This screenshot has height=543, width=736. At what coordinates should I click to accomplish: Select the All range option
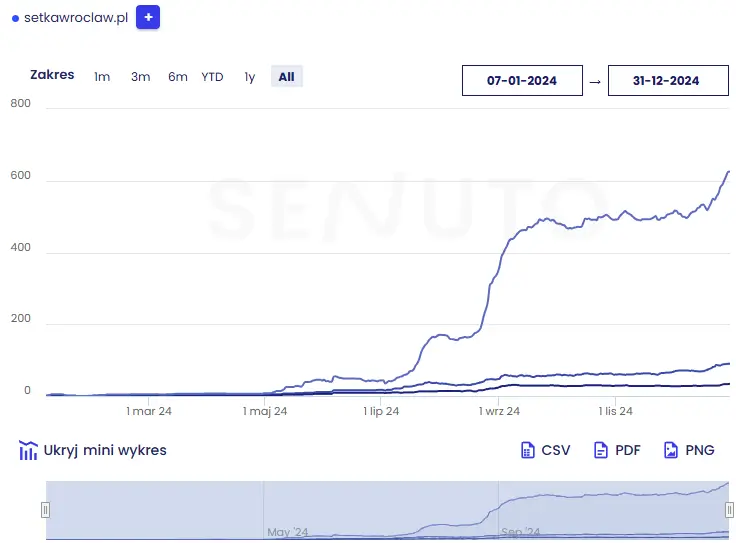[287, 76]
